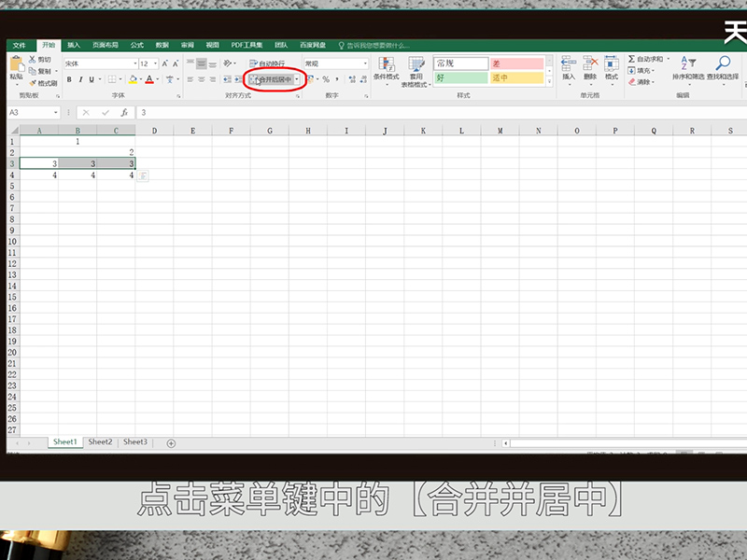The height and width of the screenshot is (560, 747).
Task: Open the font color dropdown arrow
Action: (158, 79)
